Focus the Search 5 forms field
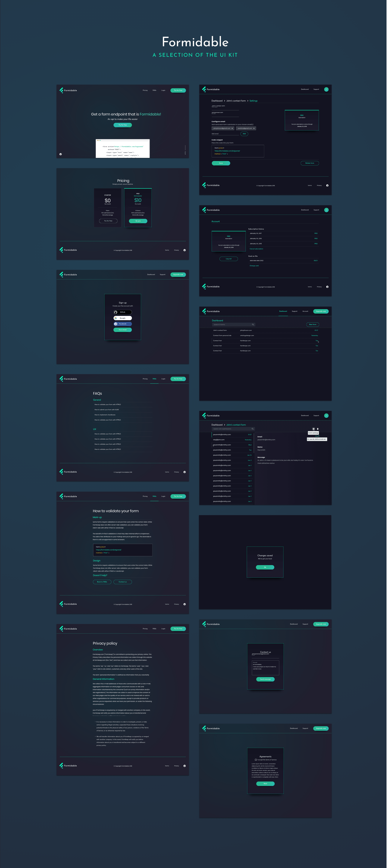Image resolution: width=388 pixels, height=868 pixels. (x=234, y=324)
